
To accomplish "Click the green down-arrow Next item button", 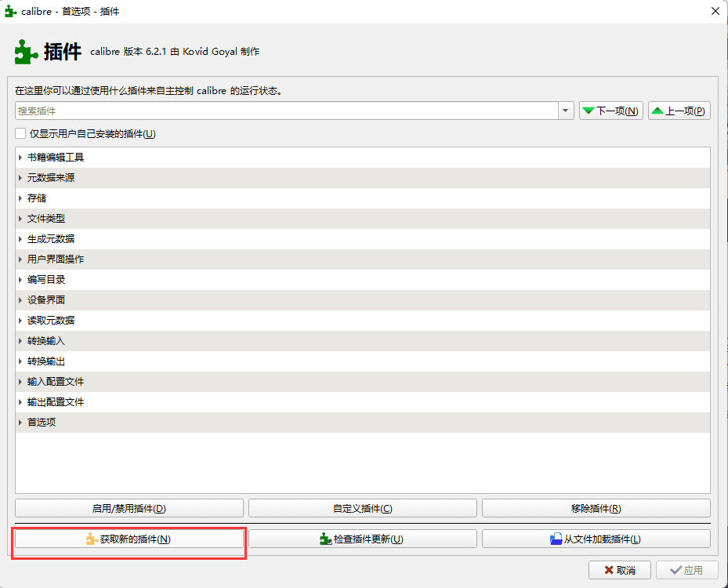I will [610, 111].
